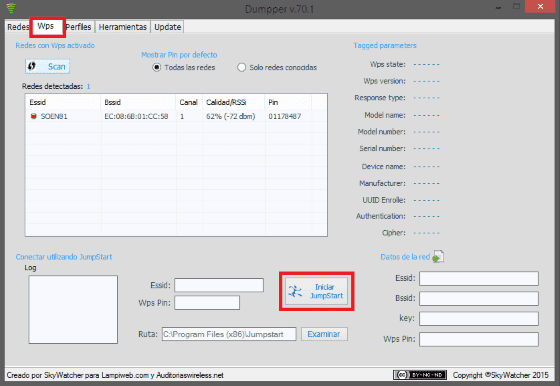Click the JumpStart Log box
The height and width of the screenshot is (386, 560).
(x=73, y=310)
